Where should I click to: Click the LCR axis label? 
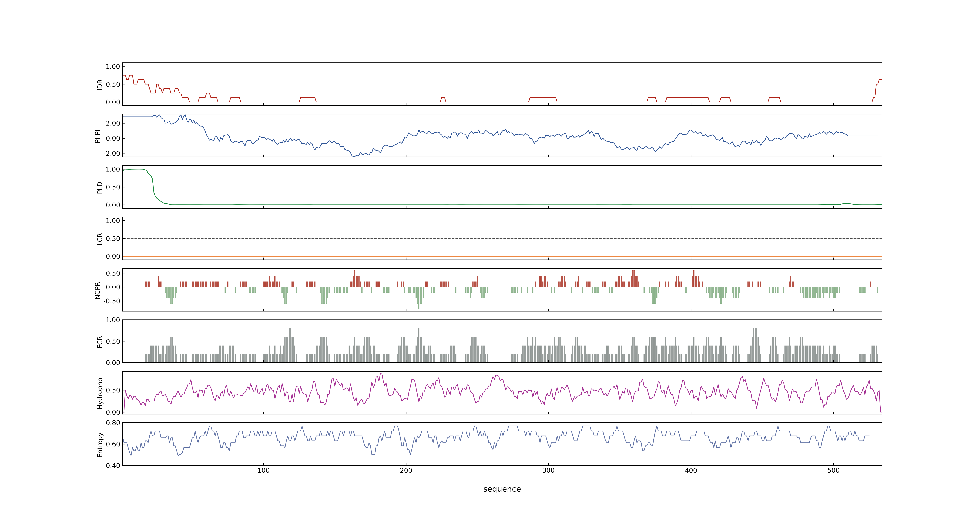(x=100, y=239)
